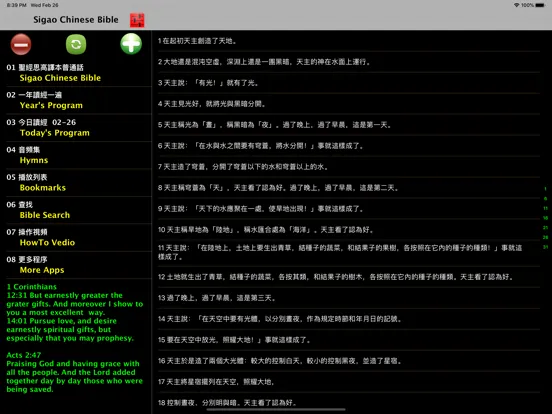Jump to verse 31 in side index
Viewport: 552px width, 414px height.
point(545,247)
